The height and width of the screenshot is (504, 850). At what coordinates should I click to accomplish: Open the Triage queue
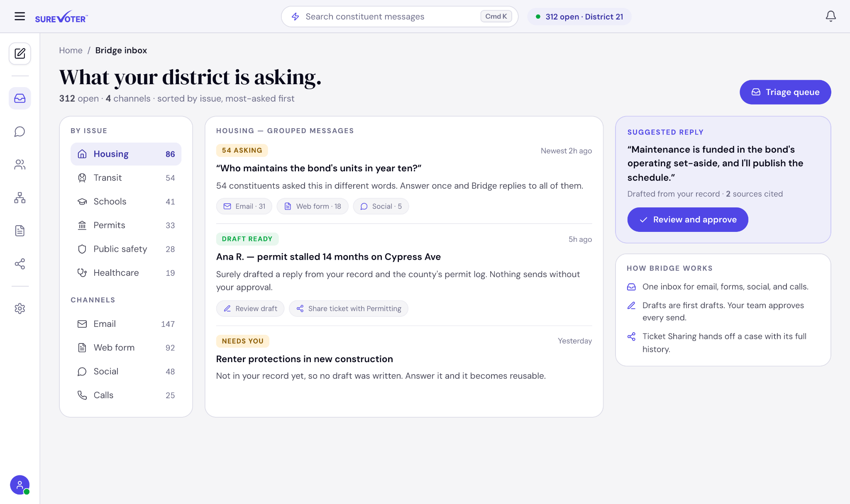coord(785,92)
